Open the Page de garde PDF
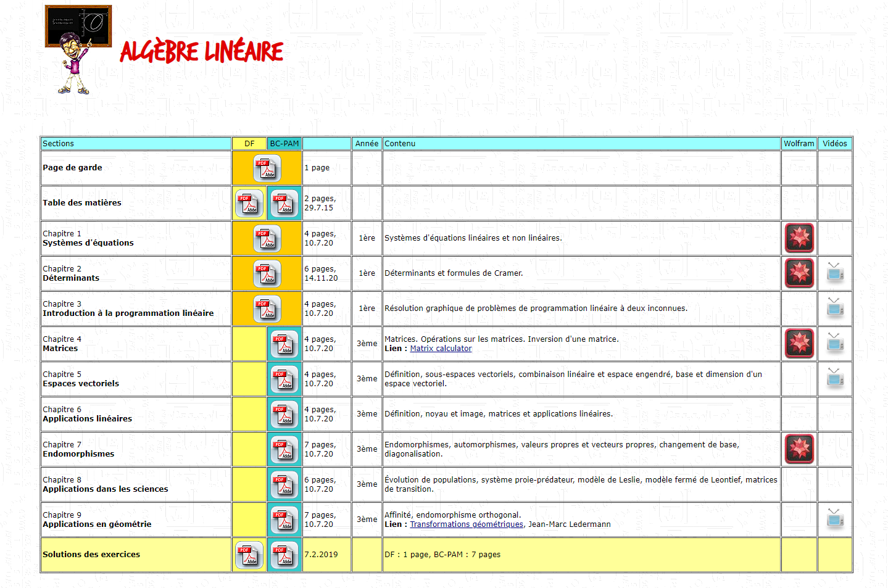The image size is (888, 588). click(267, 168)
